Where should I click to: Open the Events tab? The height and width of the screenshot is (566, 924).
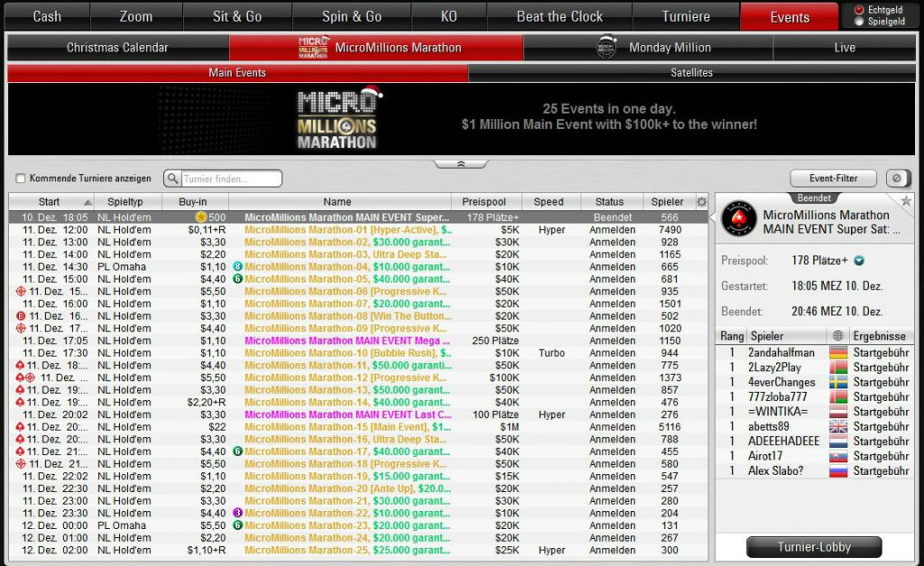click(790, 16)
